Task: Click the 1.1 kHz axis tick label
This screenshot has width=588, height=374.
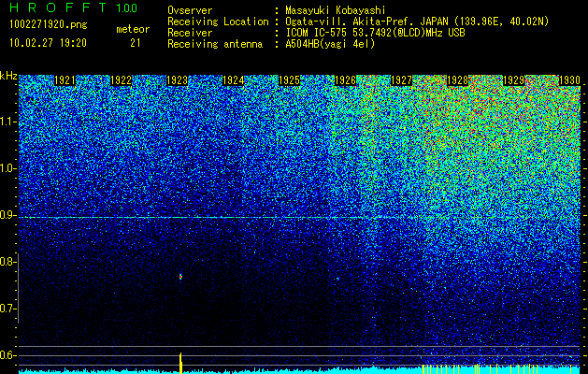Action: click(x=7, y=122)
